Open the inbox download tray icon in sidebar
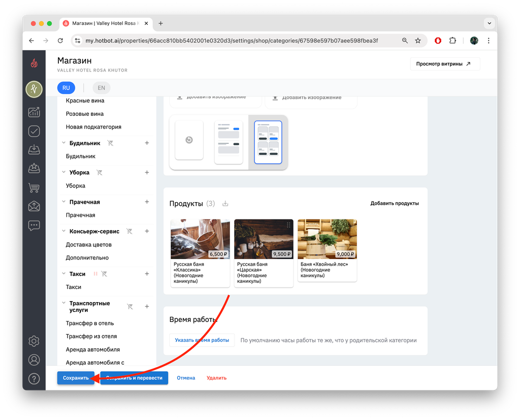Image resolution: width=520 pixels, height=420 pixels. tap(34, 150)
